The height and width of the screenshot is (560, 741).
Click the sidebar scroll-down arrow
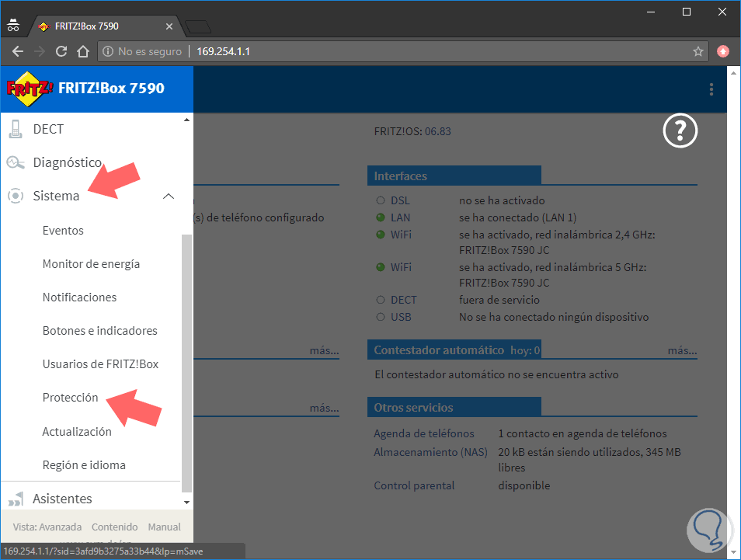point(186,502)
